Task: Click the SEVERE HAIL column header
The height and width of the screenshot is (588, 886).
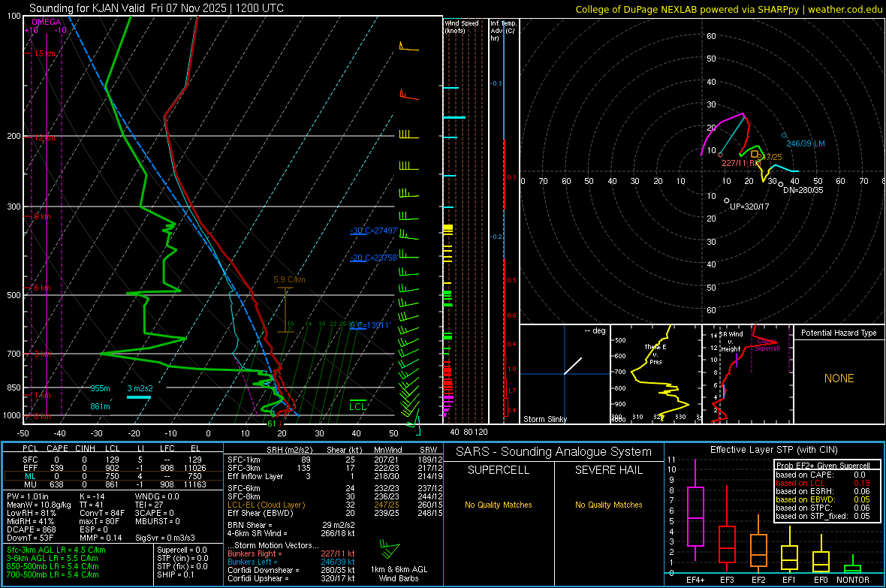Action: coord(608,470)
